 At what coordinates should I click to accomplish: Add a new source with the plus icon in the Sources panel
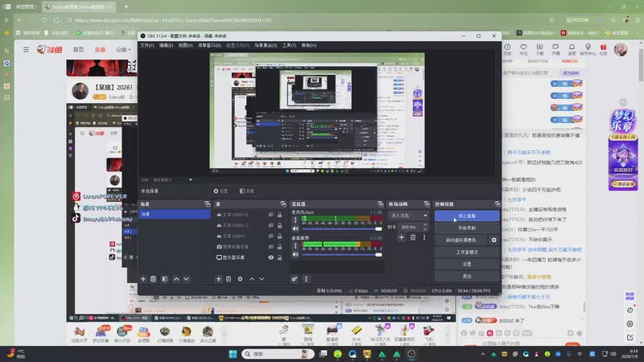point(218,279)
